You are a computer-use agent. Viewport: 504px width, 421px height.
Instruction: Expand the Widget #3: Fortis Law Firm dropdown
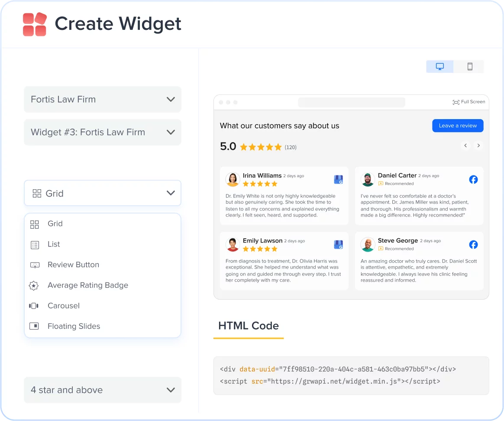pos(102,132)
